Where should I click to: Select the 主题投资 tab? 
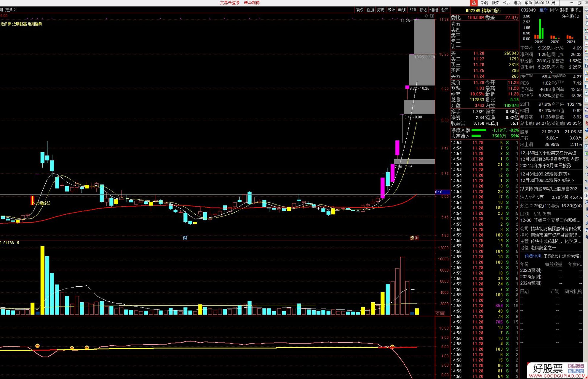552,256
